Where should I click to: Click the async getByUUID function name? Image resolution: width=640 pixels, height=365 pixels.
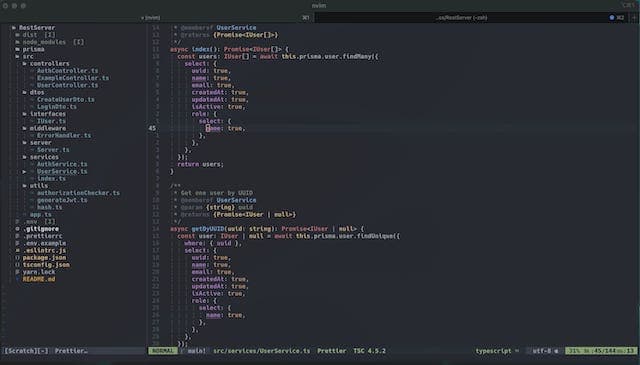point(208,229)
